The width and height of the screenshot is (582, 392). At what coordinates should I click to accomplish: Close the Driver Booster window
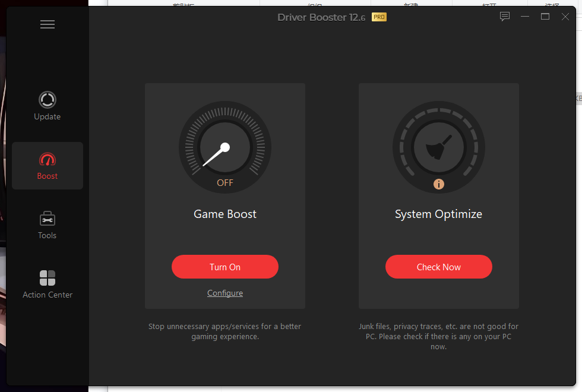[565, 17]
